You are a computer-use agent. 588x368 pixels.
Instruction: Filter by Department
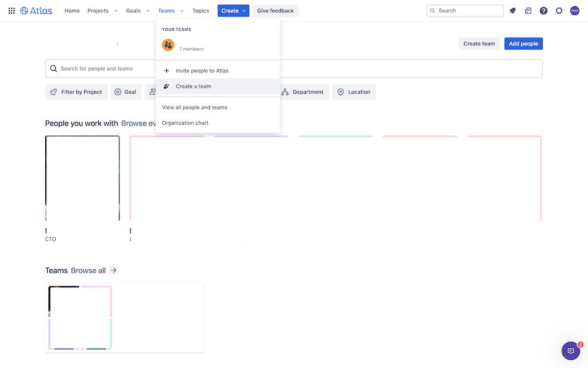coord(303,92)
